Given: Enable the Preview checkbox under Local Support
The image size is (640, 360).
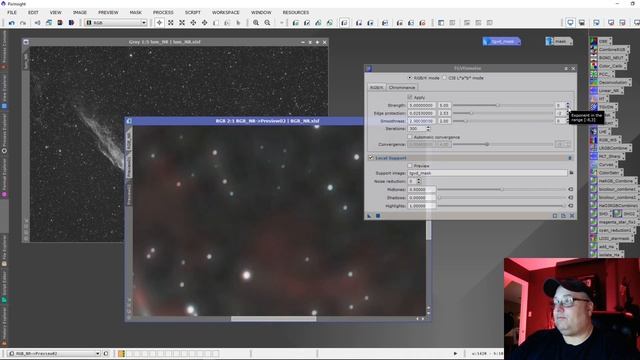Looking at the screenshot, I should pos(410,166).
